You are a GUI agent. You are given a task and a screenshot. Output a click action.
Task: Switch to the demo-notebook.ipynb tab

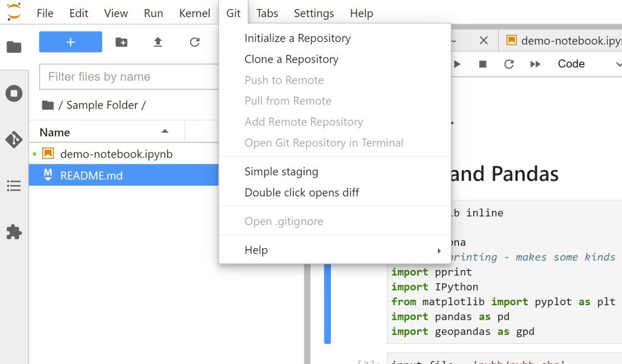(565, 40)
